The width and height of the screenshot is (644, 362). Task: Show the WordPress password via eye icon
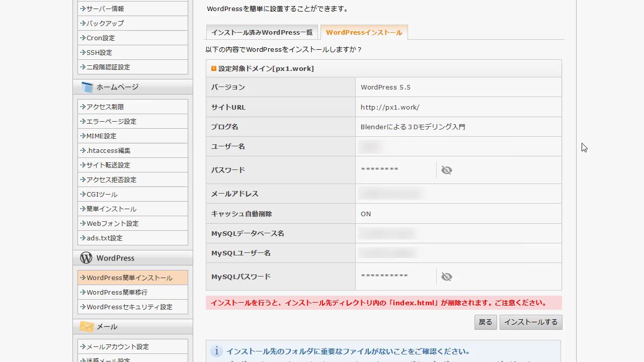click(x=446, y=170)
